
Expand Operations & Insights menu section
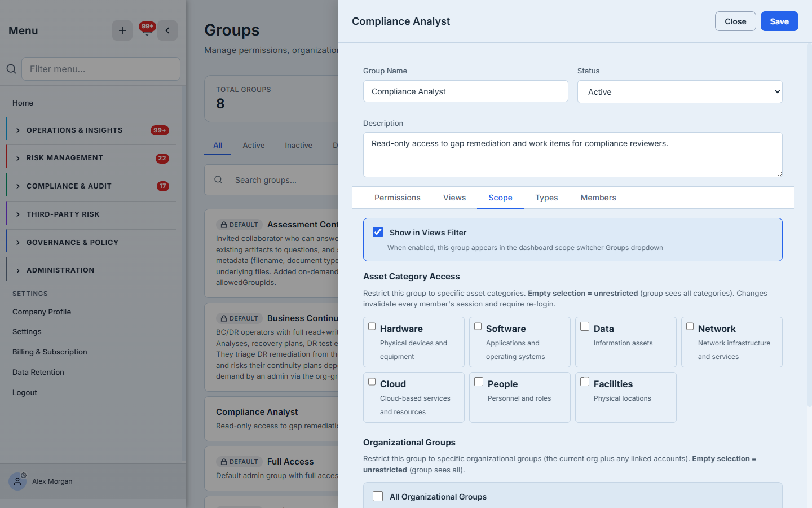click(91, 130)
